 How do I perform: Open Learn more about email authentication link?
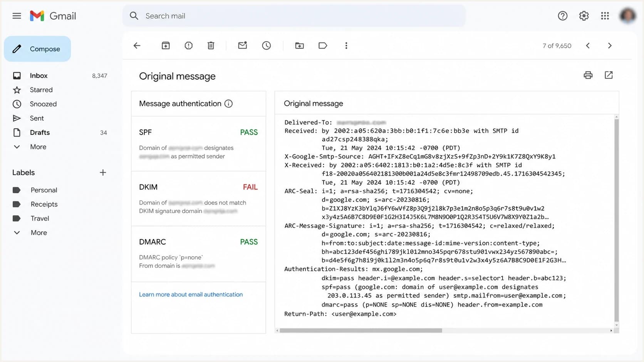pyautogui.click(x=191, y=295)
